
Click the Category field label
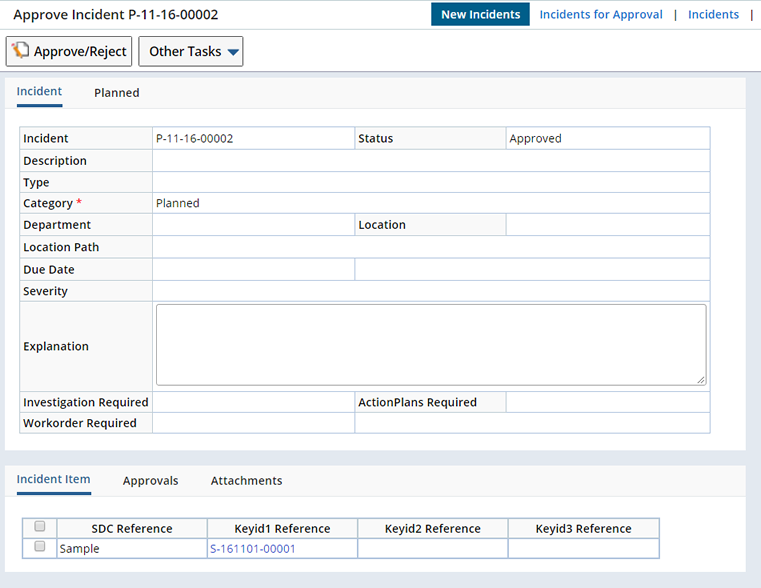tap(48, 203)
